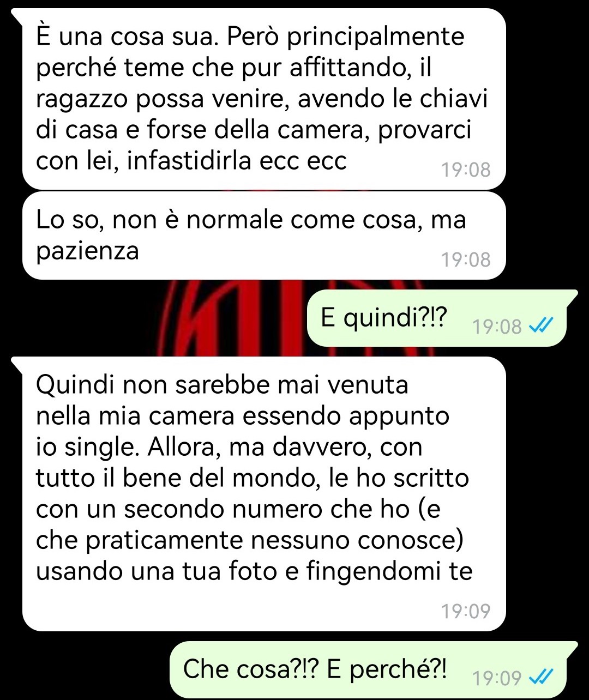Click the 19:08 timestamp on first message
The image size is (589, 700).
click(466, 170)
